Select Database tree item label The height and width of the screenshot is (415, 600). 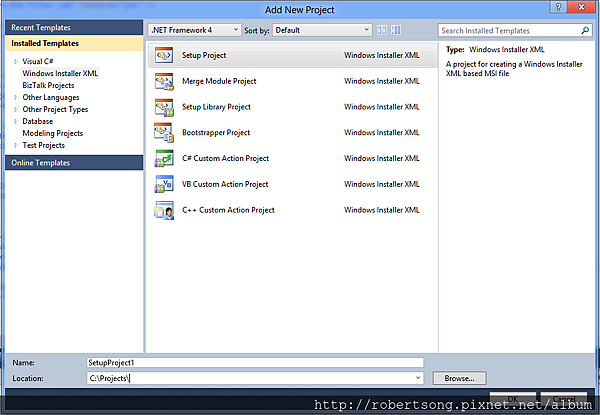[38, 121]
